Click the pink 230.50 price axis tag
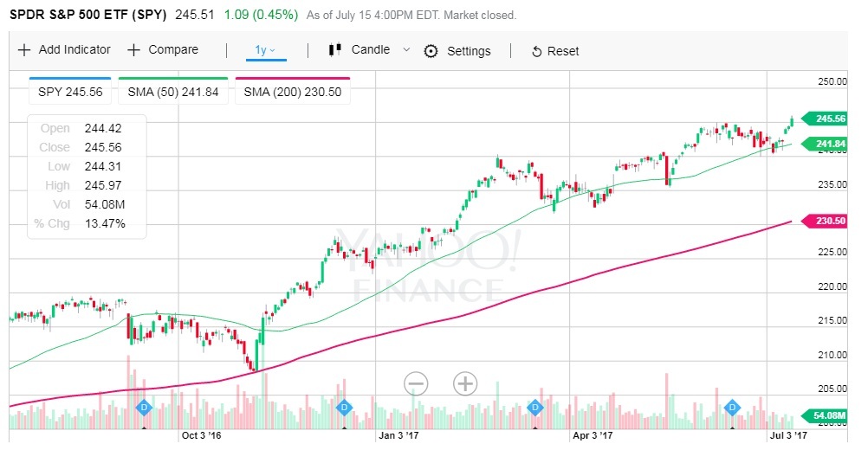Screen dimensions: 868x463 click(x=829, y=221)
